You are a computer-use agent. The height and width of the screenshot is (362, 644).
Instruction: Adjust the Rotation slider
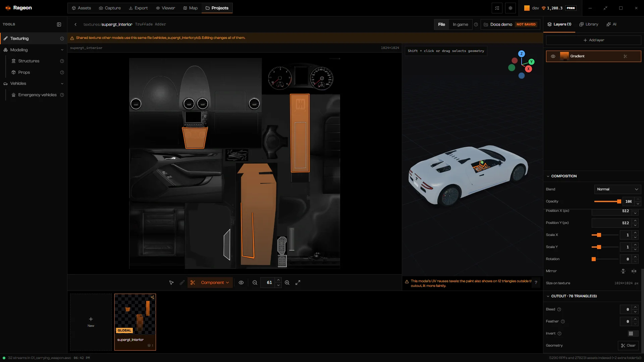605,259
